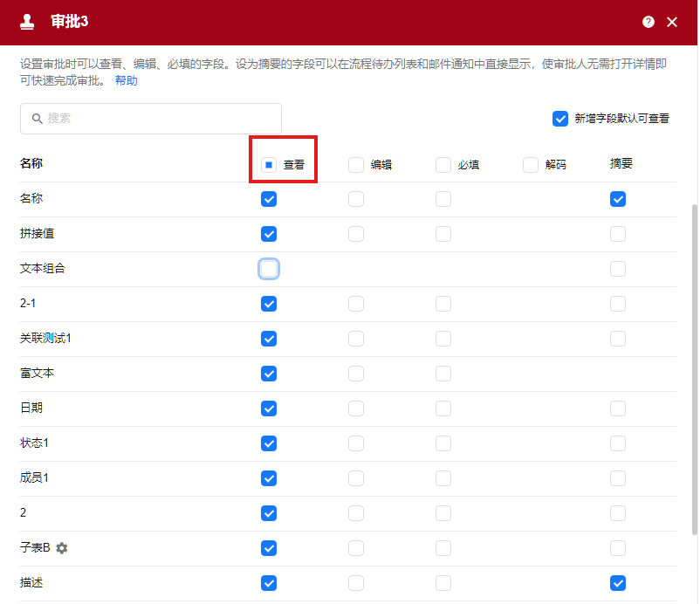Viewport: 700px width, 604px height.
Task: Open settings gear next to 子表B
Action: point(62,548)
